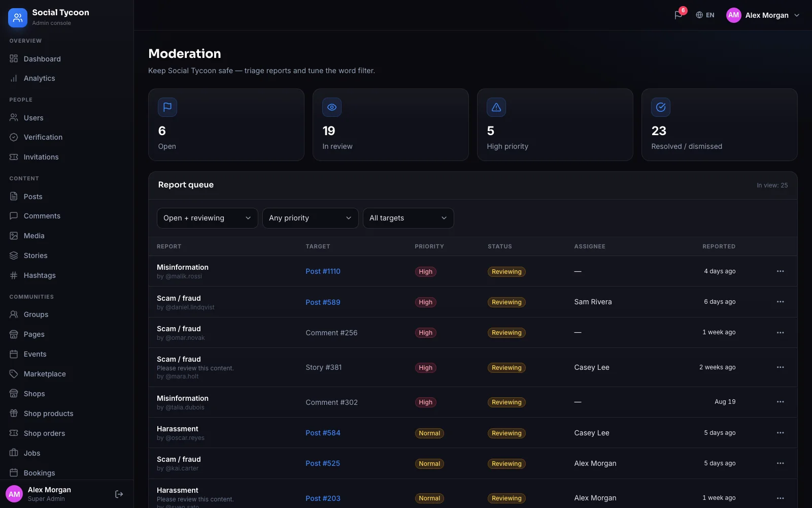Click the flag icon on Open card
812x508 pixels.
point(167,107)
